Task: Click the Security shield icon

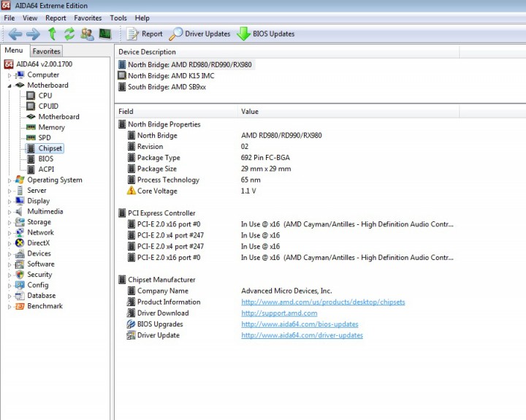Action: click(20, 275)
